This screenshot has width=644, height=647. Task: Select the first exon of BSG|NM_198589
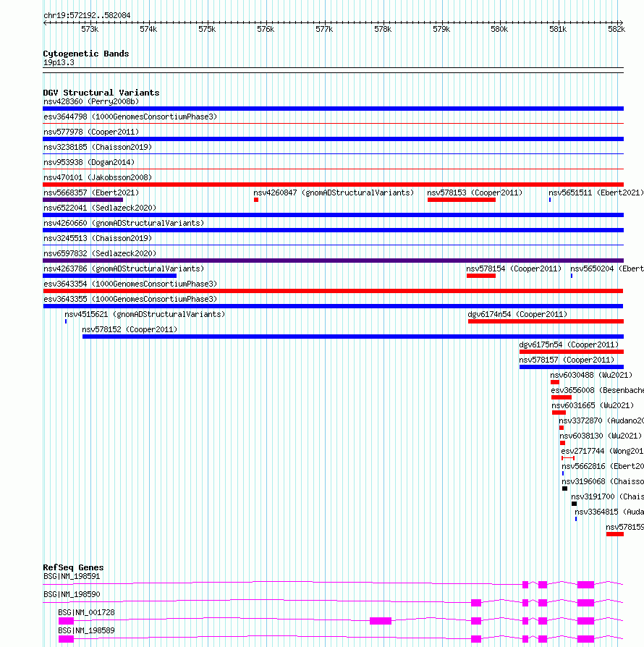coord(66,639)
